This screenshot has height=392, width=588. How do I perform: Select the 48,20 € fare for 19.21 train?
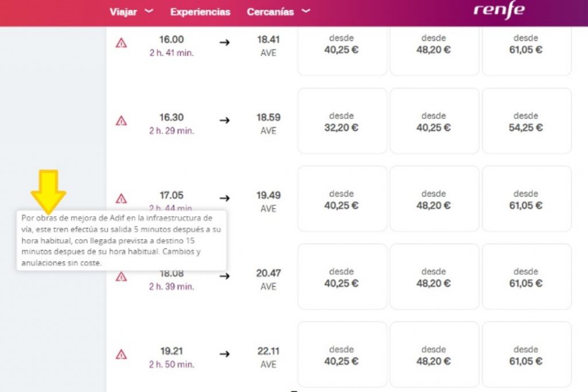[434, 355]
